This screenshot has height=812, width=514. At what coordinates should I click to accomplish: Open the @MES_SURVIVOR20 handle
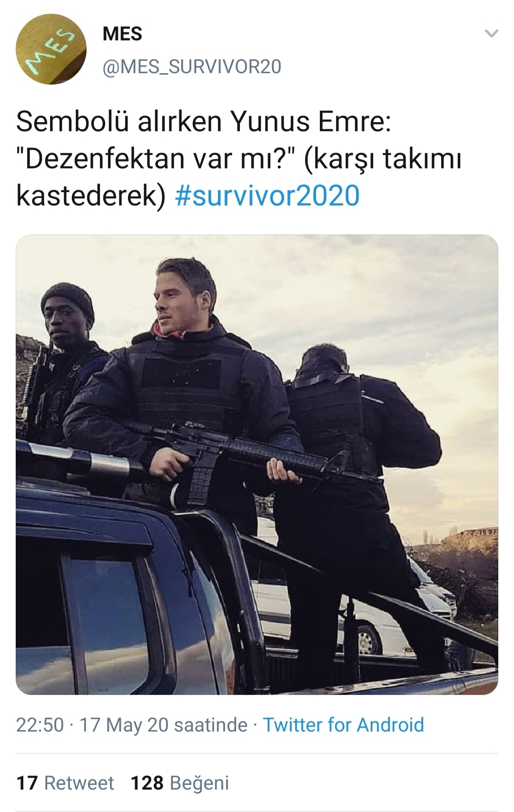tap(192, 67)
